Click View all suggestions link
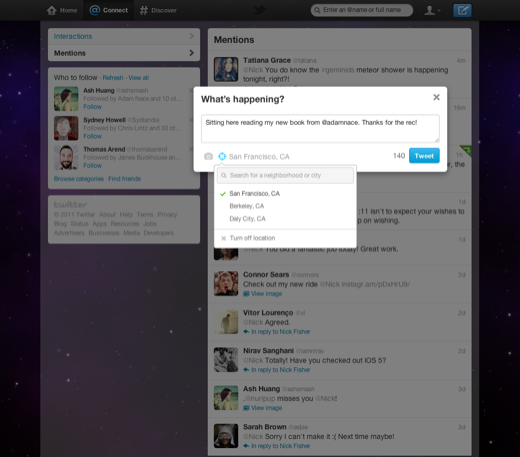This screenshot has height=457, width=520. pyautogui.click(x=139, y=78)
